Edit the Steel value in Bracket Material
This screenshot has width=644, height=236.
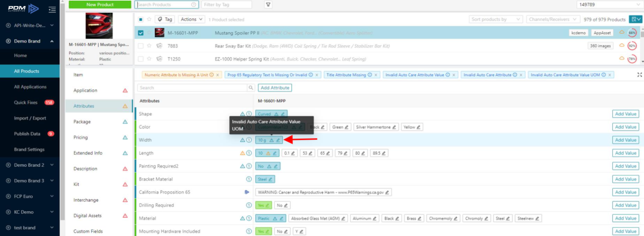[x=270, y=179]
